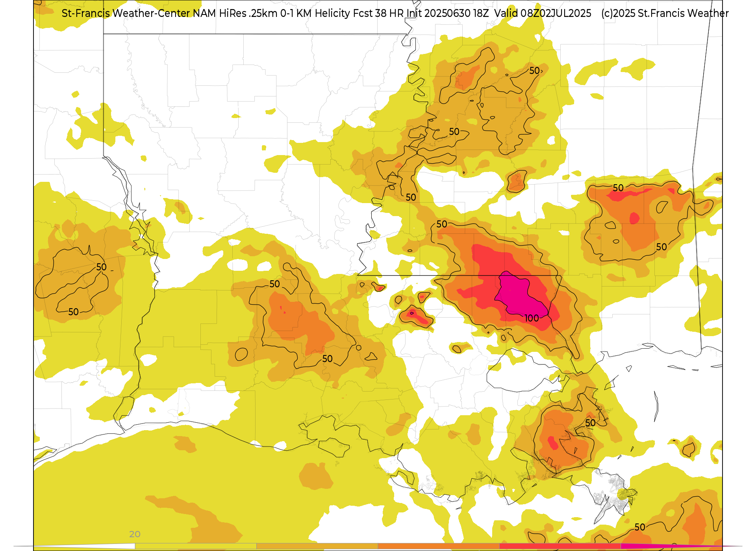Click the magenta end of the colorbar

click(681, 546)
